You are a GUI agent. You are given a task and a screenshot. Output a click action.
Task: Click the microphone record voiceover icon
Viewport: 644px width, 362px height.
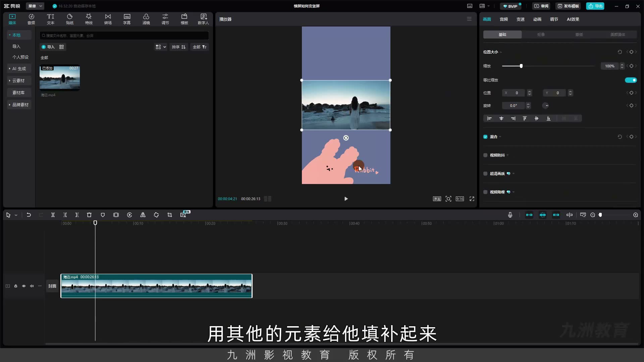point(510,215)
